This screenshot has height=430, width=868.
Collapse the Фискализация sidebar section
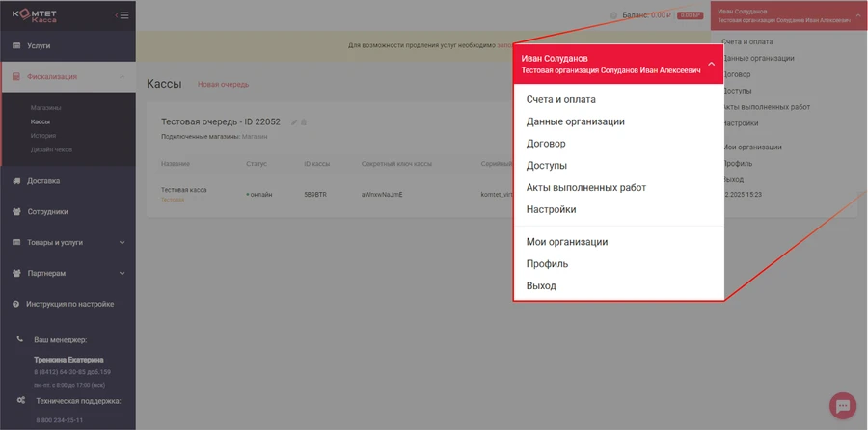[x=122, y=76]
